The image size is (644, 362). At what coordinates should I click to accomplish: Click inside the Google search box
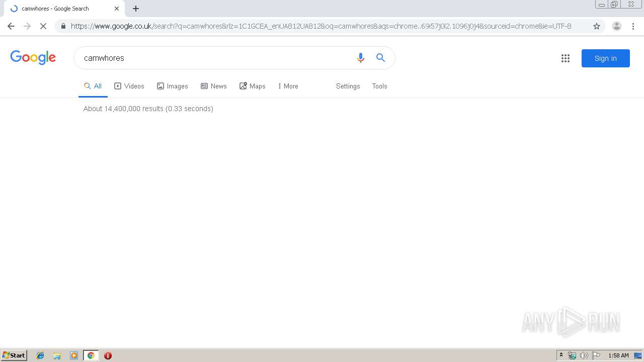(x=216, y=58)
